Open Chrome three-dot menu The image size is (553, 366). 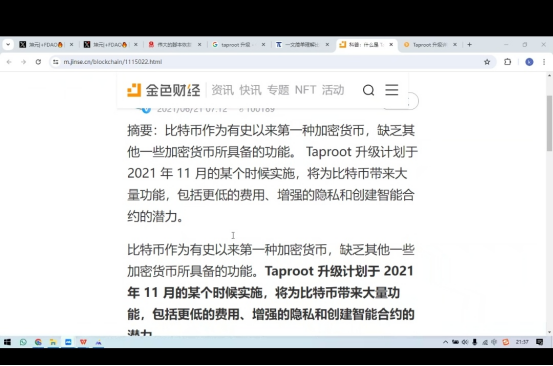(544, 62)
